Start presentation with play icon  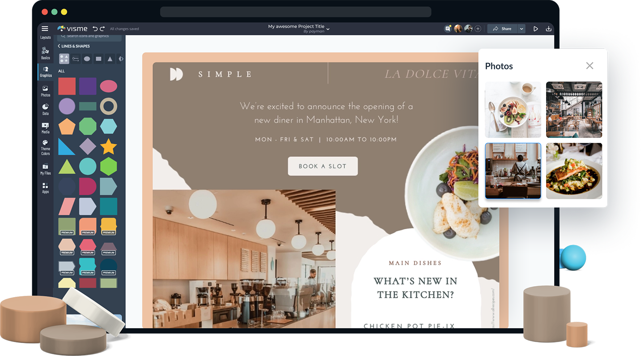[535, 29]
